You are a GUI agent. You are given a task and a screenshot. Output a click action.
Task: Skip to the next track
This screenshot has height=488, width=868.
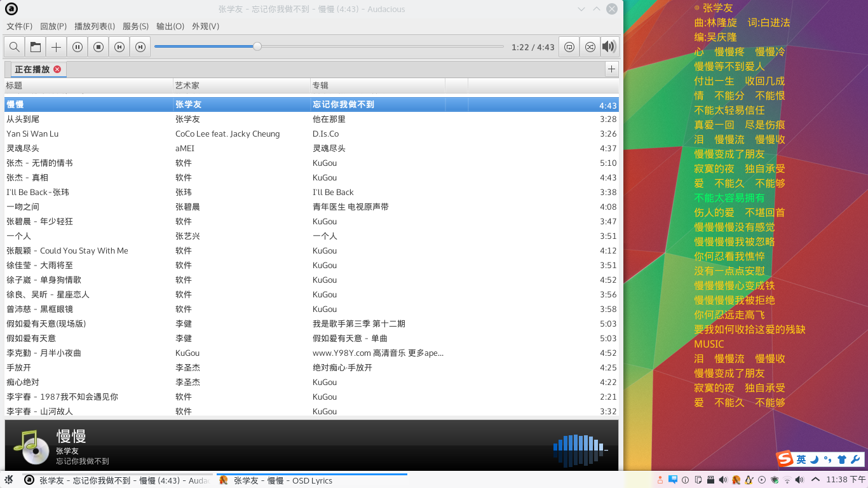140,47
